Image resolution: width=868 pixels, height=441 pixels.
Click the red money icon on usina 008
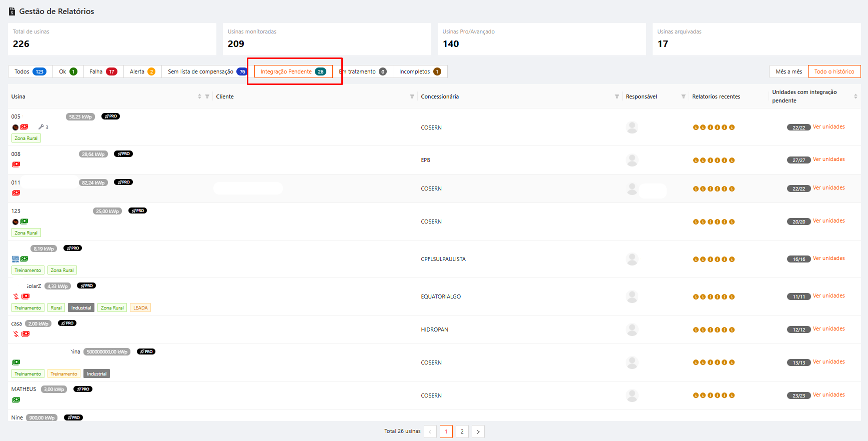[16, 164]
